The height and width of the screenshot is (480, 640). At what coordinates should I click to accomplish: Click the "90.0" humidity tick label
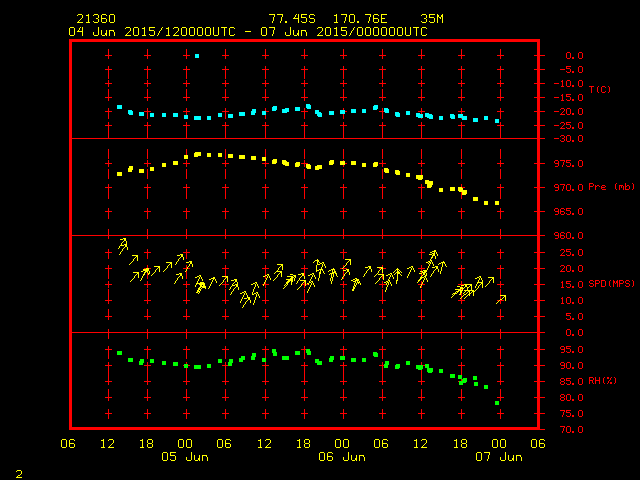pos(571,366)
